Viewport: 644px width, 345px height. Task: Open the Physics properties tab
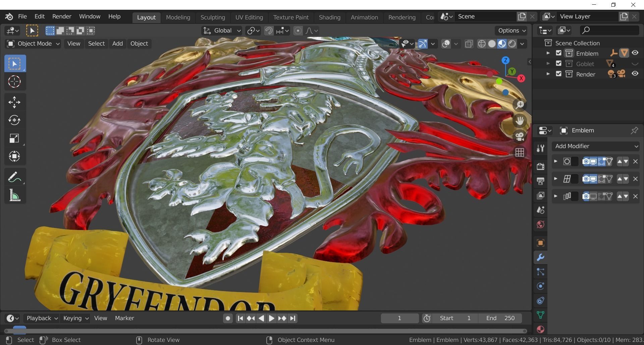540,286
